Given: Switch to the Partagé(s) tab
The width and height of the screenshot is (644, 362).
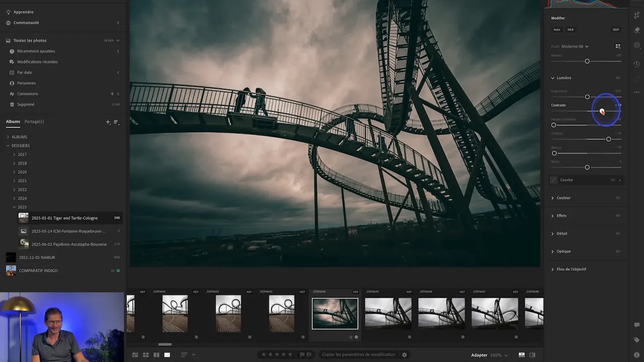Looking at the screenshot, I should [33, 121].
